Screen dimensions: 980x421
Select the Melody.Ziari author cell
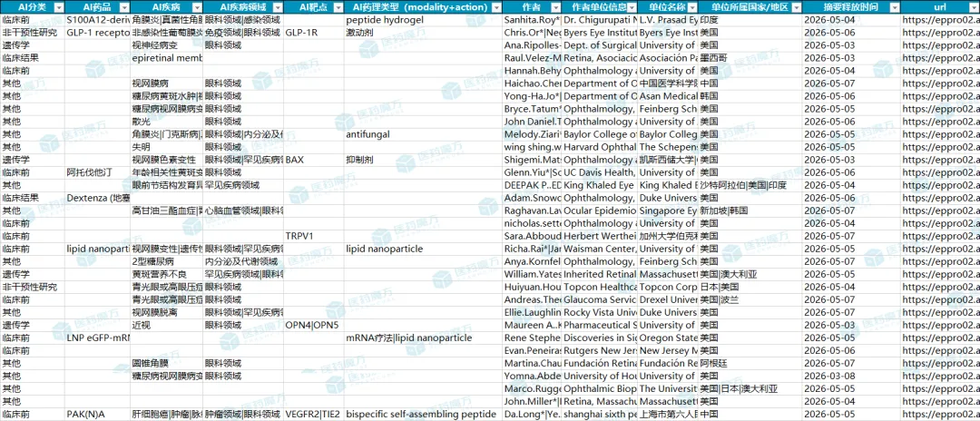point(532,134)
